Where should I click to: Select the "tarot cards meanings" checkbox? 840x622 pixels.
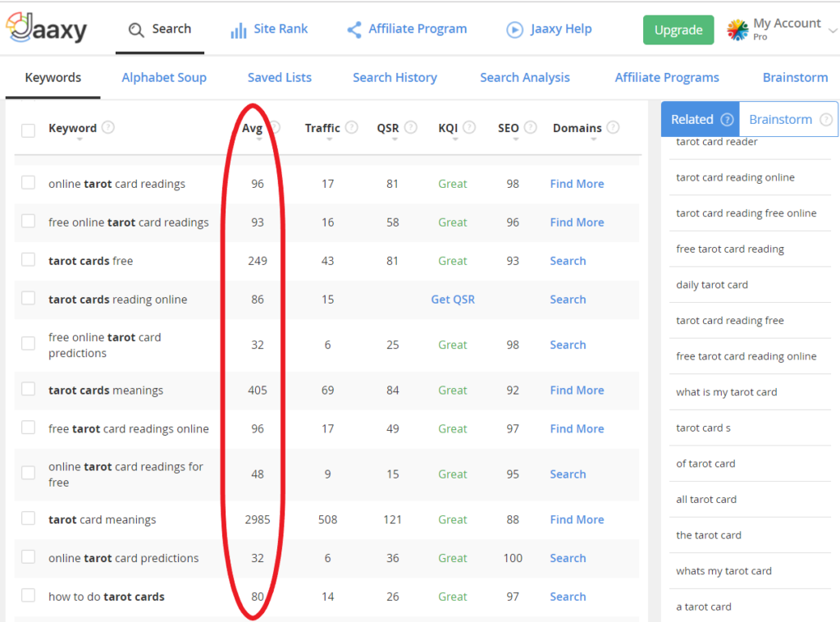click(29, 389)
